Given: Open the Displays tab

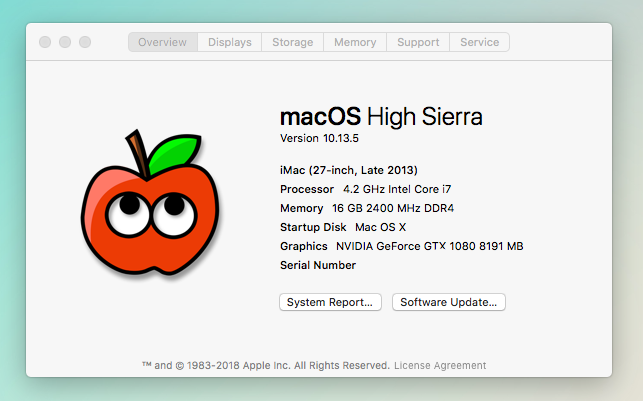Looking at the screenshot, I should click(x=230, y=42).
